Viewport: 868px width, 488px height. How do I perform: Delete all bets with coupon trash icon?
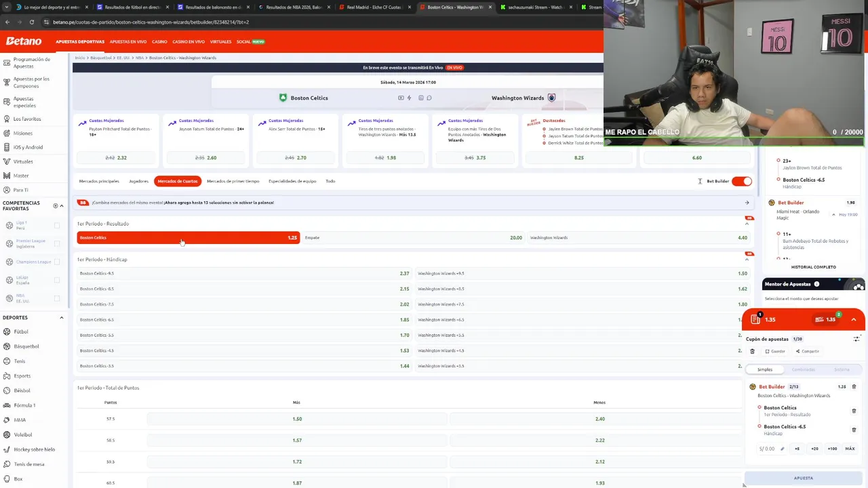tap(752, 351)
